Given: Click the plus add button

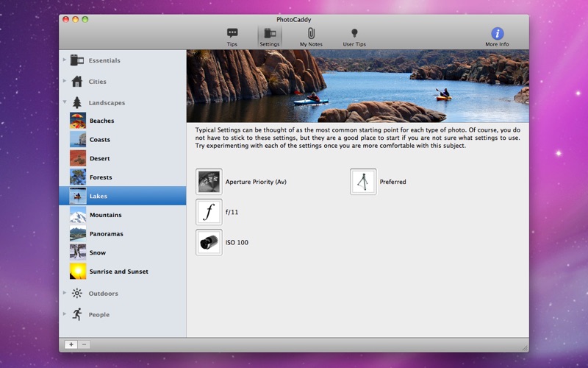Looking at the screenshot, I should 71,344.
